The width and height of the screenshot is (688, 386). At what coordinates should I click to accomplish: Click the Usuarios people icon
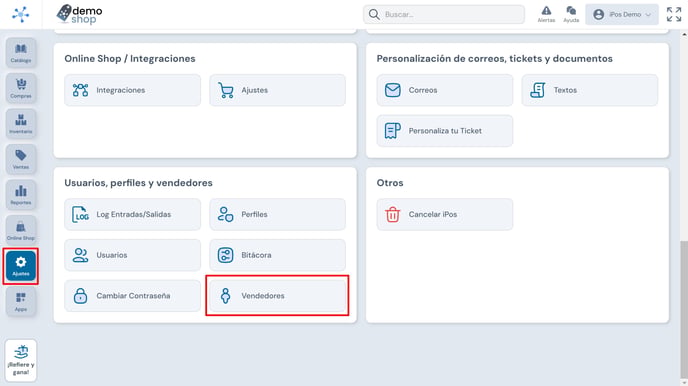[80, 255]
